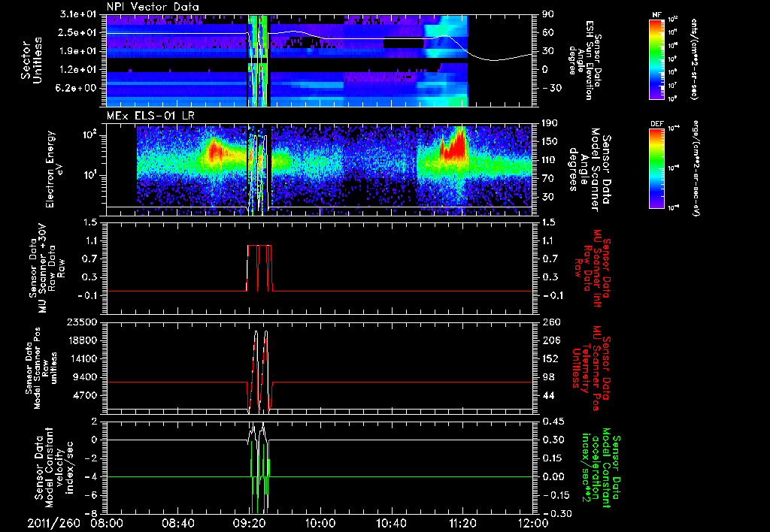Click the 9400 scanner position tick label

click(86, 377)
